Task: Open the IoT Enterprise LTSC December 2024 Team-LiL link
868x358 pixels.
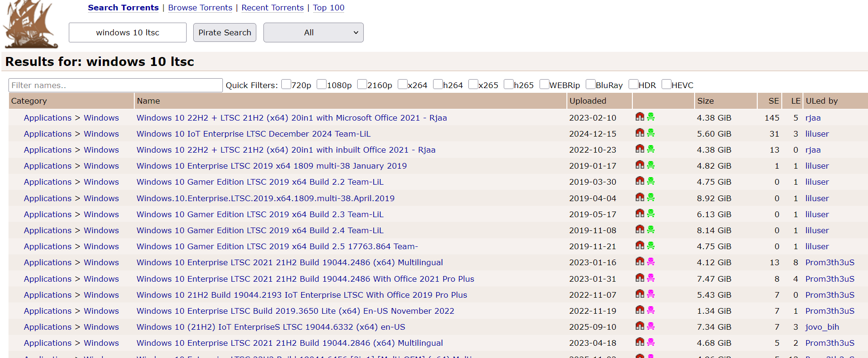Action: pos(254,134)
